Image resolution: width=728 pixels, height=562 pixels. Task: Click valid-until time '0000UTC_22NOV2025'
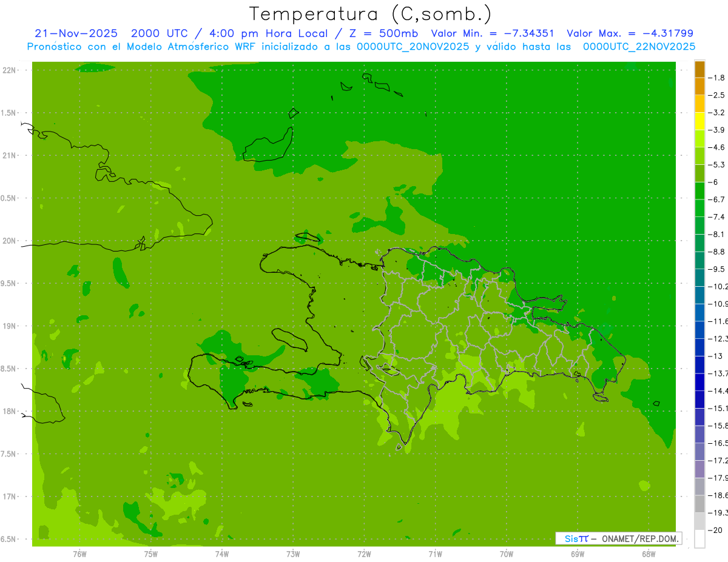(x=639, y=47)
